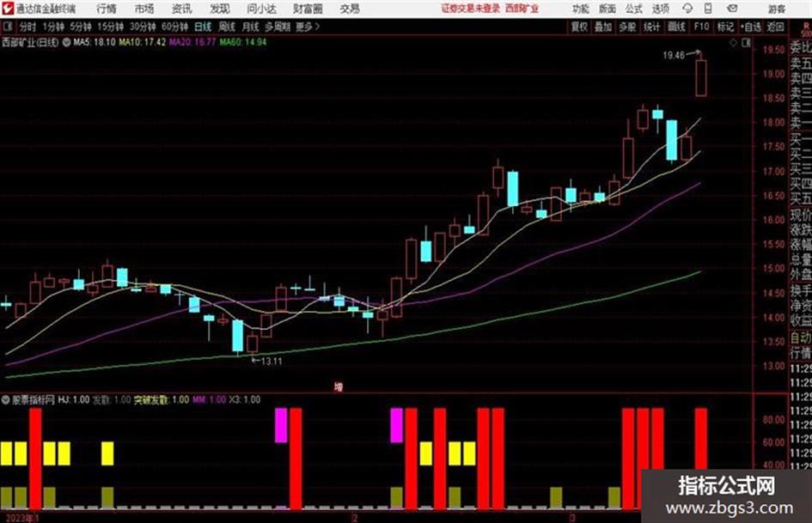Image resolution: width=812 pixels, height=523 pixels.
Task: Open dropdown arrow beside 股票指标网 indicator
Action: tap(6, 399)
